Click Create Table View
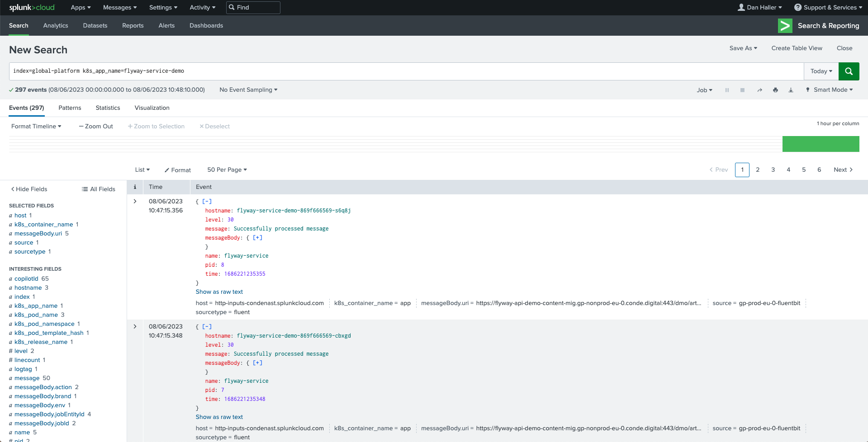 (797, 48)
